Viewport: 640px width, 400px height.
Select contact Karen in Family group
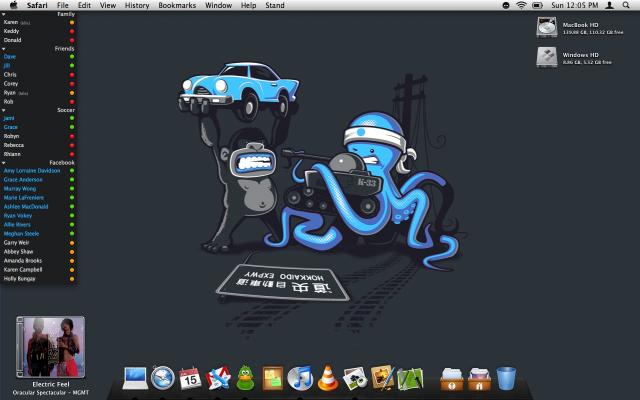click(39, 22)
